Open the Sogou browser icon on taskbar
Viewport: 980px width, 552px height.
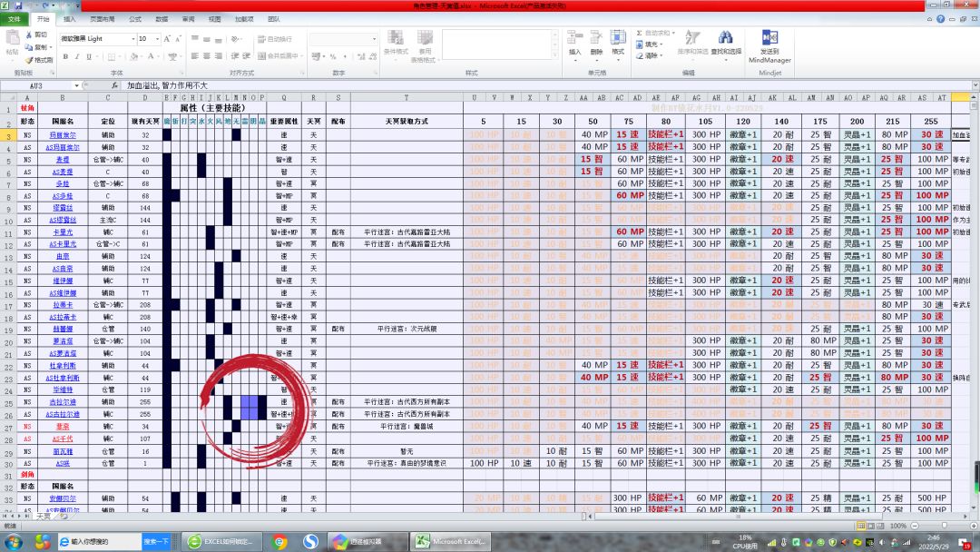(x=310, y=541)
